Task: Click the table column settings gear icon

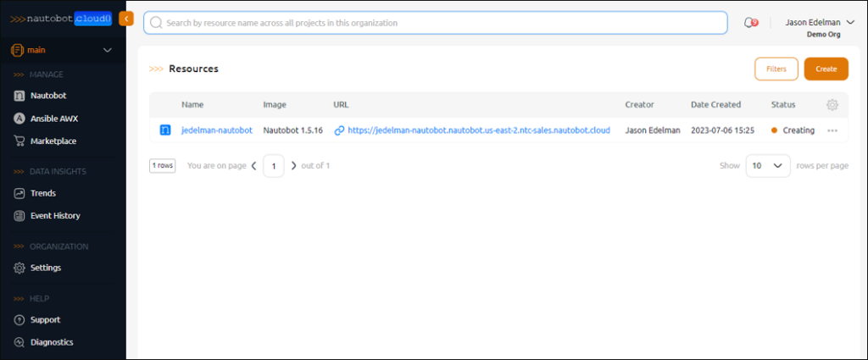Action: 832,104
